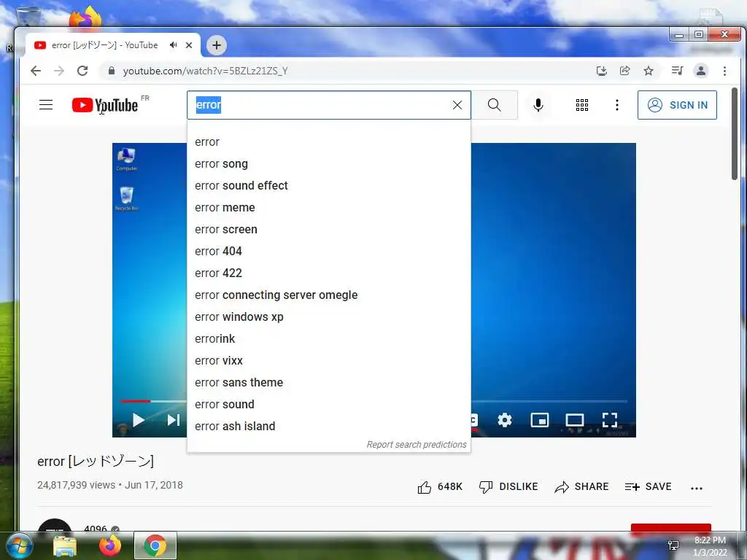The height and width of the screenshot is (560, 747).
Task: Select the 'error song' suggestion
Action: click(329, 164)
